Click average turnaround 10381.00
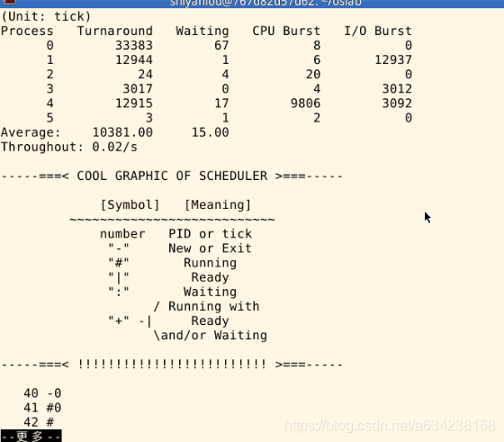This screenshot has width=504, height=442. (x=122, y=132)
